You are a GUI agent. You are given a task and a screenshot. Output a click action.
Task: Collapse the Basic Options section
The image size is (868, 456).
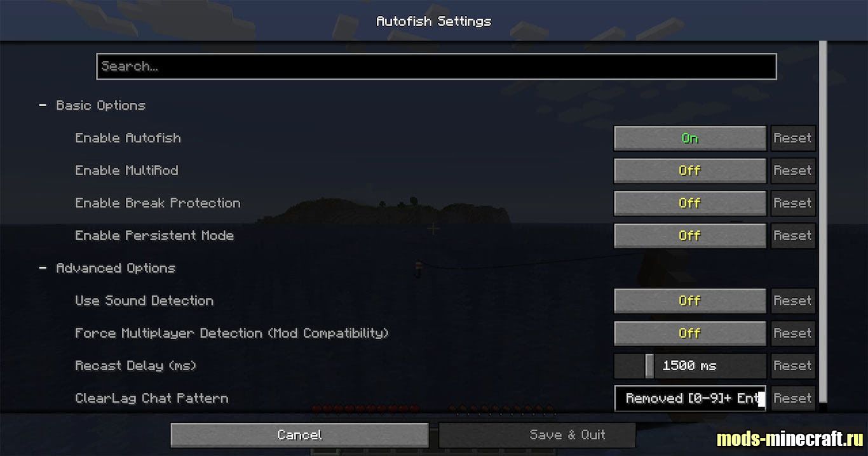[43, 105]
